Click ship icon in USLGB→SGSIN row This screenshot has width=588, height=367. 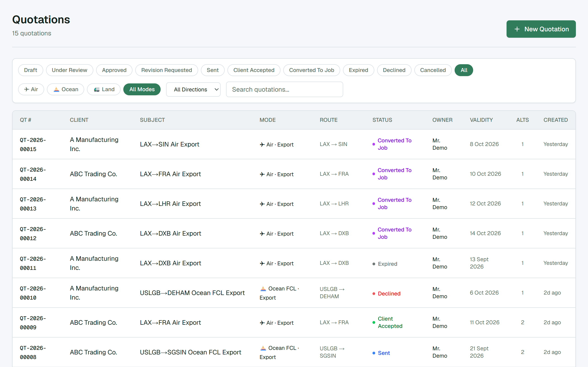[263, 348]
